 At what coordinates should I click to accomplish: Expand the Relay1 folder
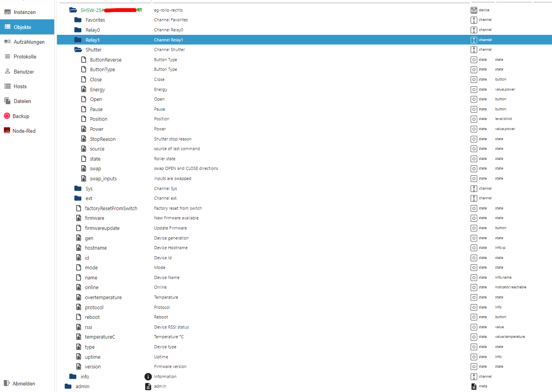coord(78,40)
